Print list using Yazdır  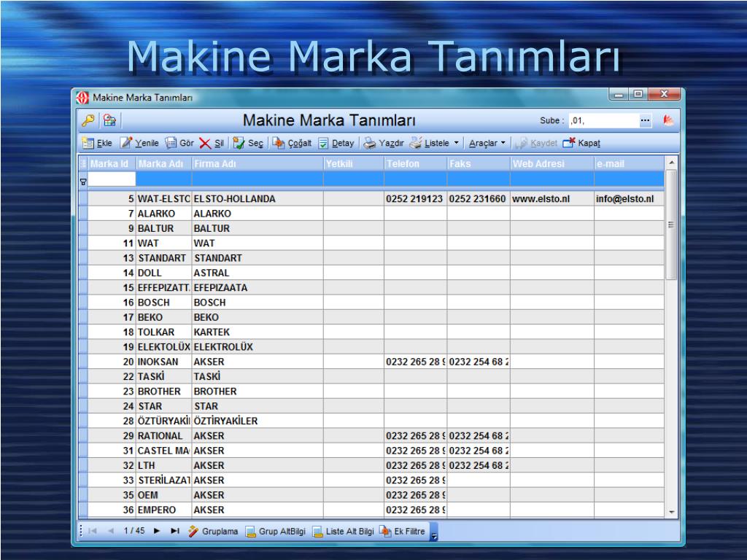384,143
